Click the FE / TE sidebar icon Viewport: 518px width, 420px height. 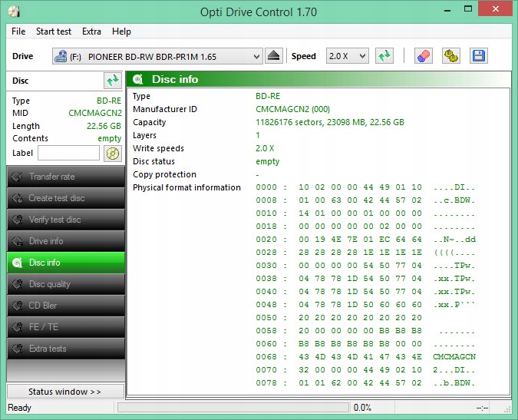click(x=17, y=327)
